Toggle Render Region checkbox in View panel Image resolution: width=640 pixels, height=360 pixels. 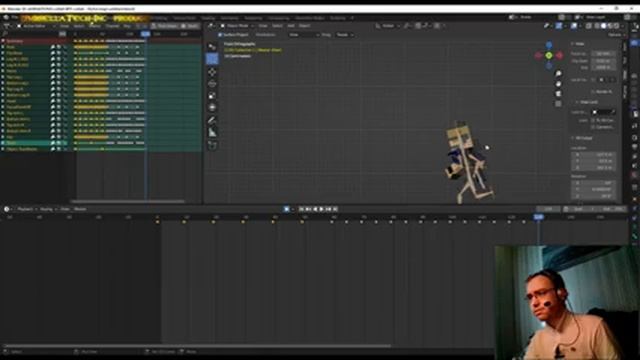coord(594,91)
